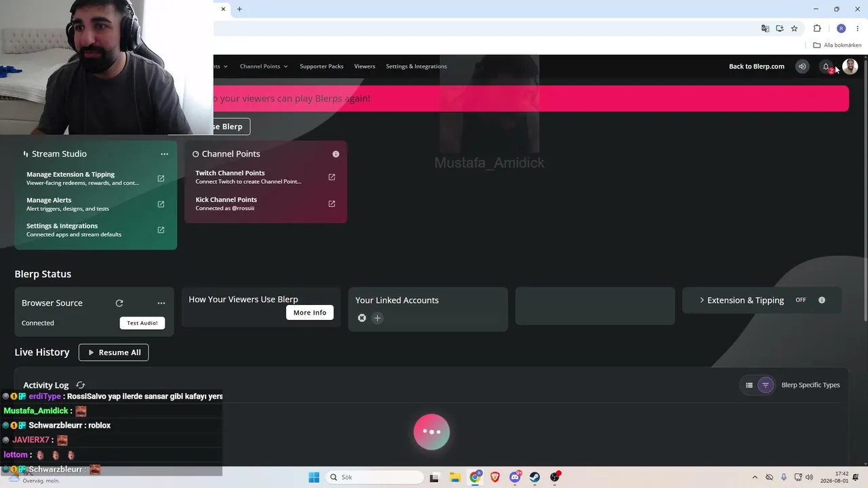The image size is (868, 488).
Task: Translate page using Chrome translate icon
Action: point(765,28)
